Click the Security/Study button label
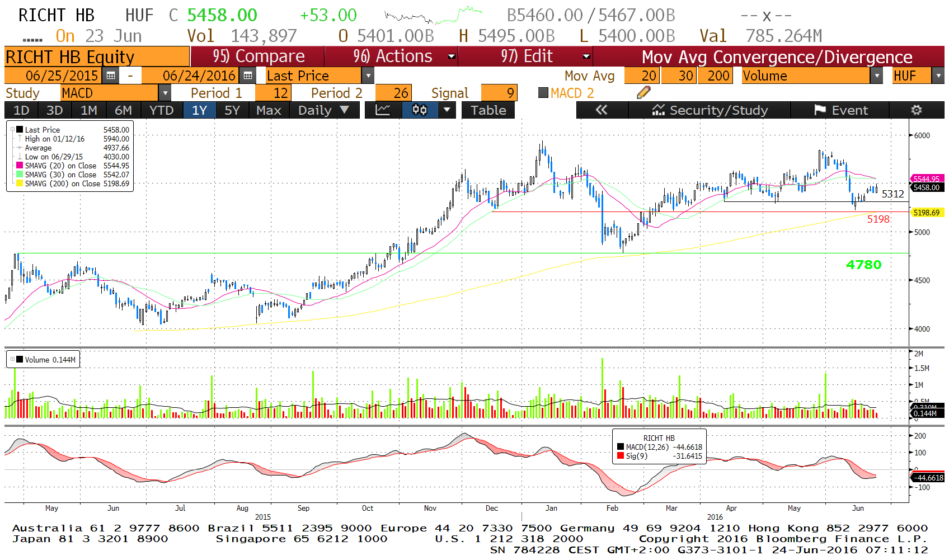 click(718, 110)
